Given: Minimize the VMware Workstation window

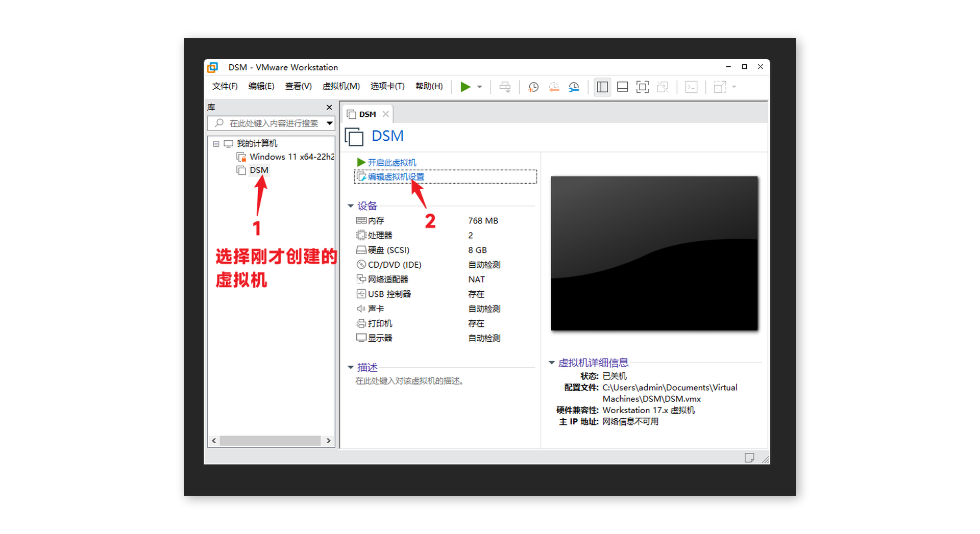Looking at the screenshot, I should pyautogui.click(x=728, y=67).
